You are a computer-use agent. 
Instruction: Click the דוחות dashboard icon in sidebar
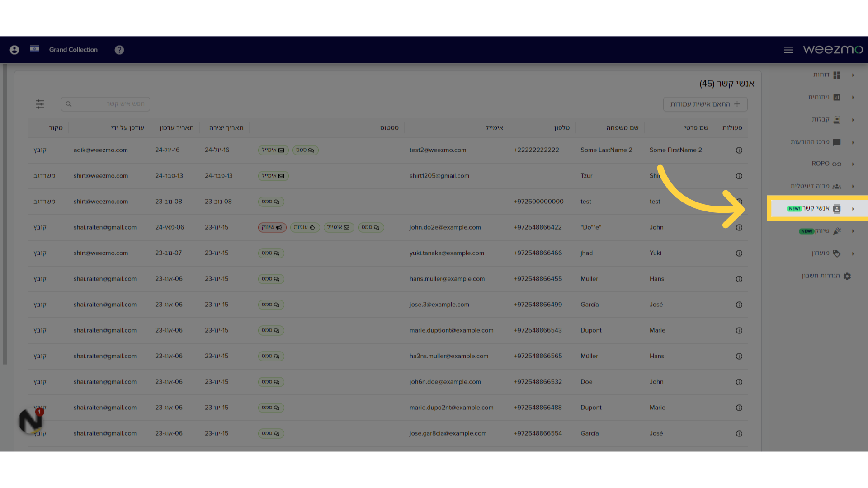pyautogui.click(x=837, y=75)
